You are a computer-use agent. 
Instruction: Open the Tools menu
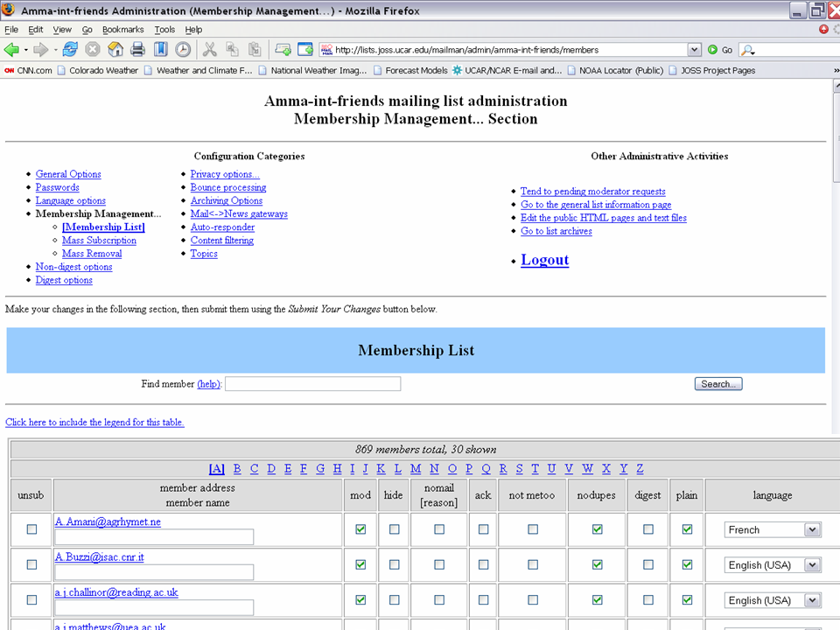pos(164,30)
